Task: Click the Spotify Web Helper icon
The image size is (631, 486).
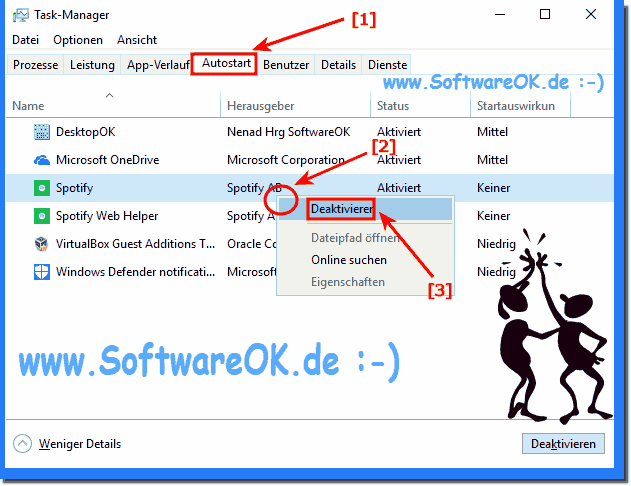Action: coord(42,216)
